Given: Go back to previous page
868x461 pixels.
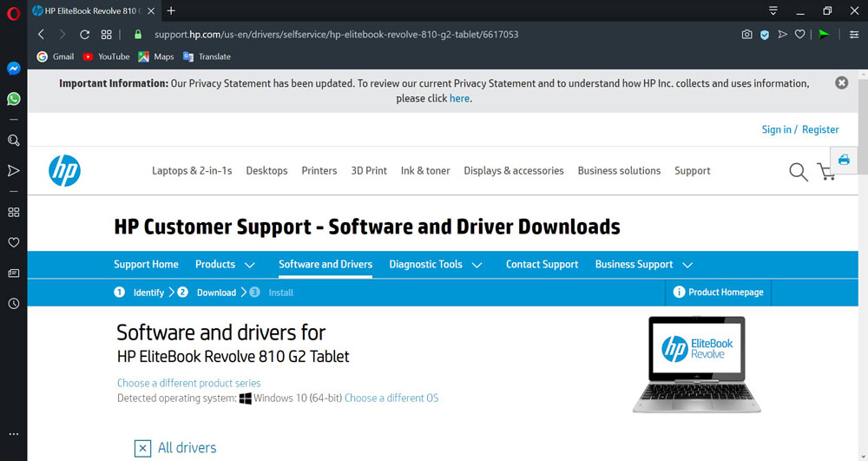Looking at the screenshot, I should [x=41, y=35].
